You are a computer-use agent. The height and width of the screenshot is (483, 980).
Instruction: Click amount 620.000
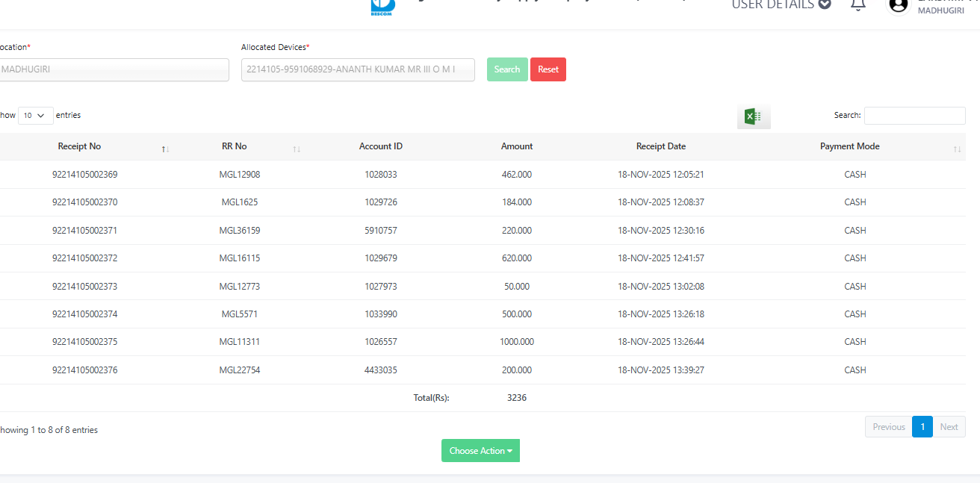tap(517, 258)
